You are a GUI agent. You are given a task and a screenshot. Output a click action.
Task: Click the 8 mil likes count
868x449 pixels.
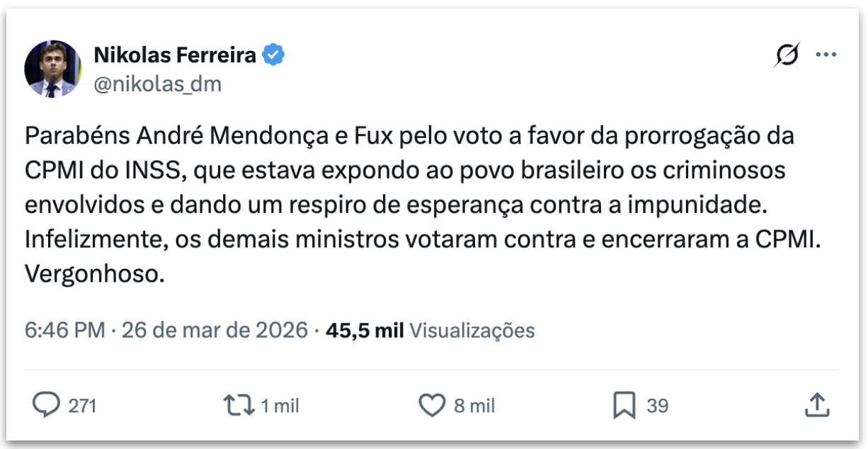pyautogui.click(x=474, y=406)
